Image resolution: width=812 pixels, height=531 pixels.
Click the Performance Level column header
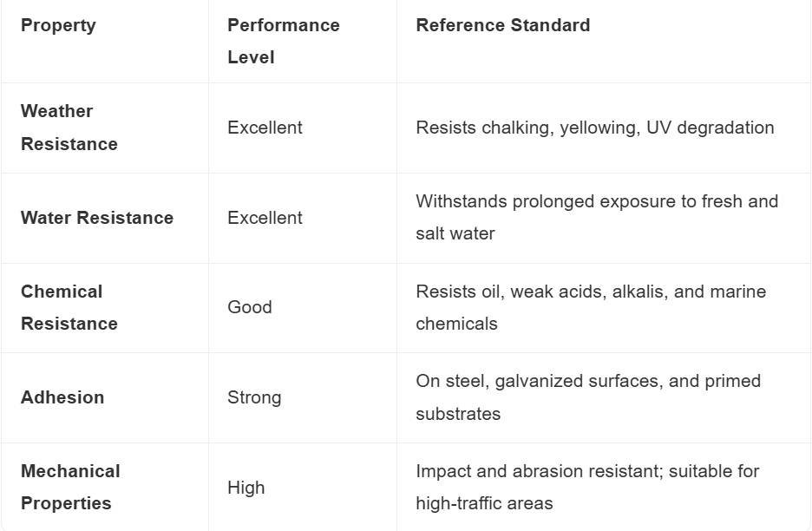[283, 41]
